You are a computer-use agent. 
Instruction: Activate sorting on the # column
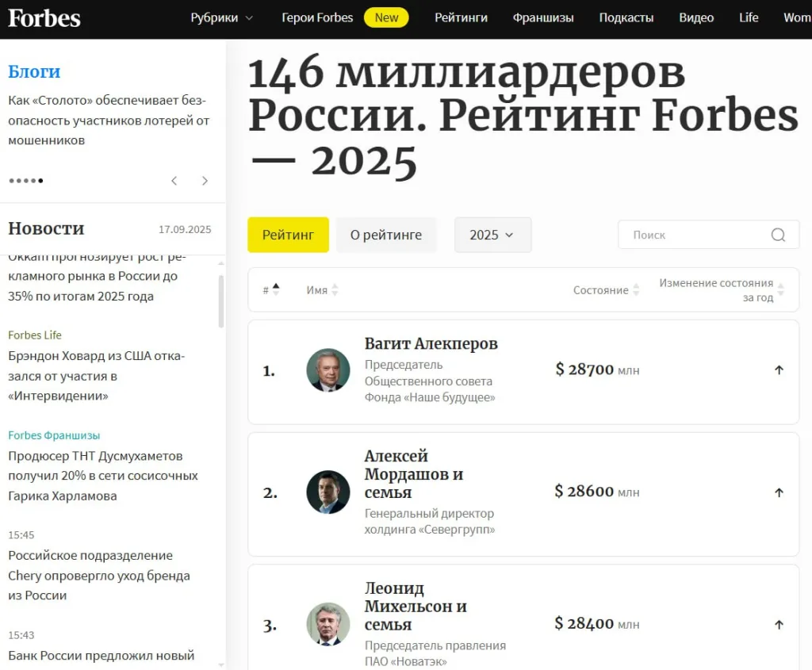(270, 290)
